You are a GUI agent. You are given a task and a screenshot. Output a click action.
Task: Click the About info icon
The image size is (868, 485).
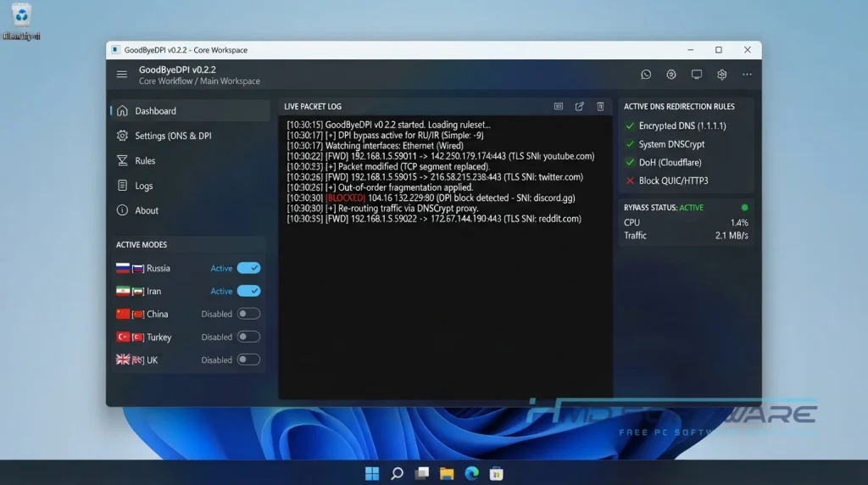(x=122, y=210)
